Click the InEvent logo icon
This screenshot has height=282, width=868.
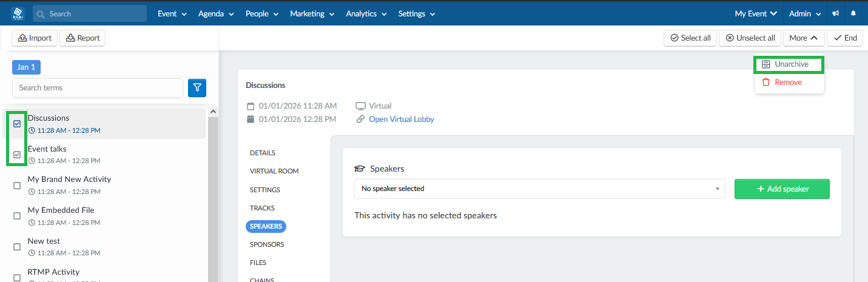[18, 13]
